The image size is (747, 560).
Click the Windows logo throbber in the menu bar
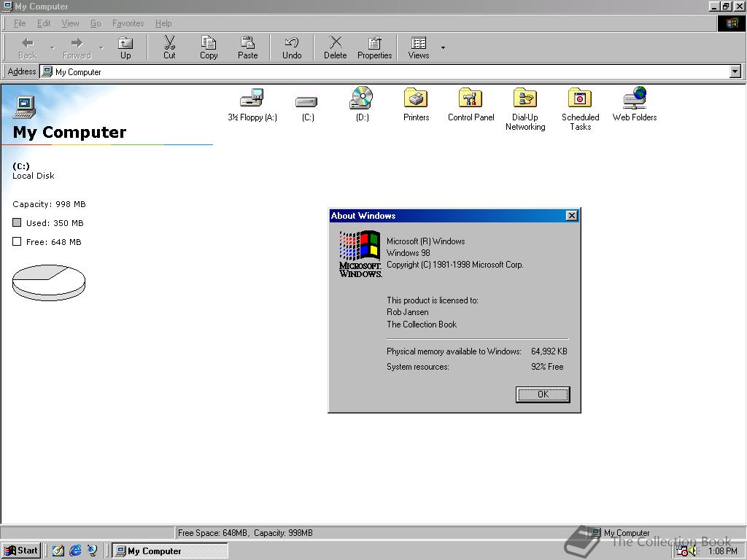click(731, 23)
